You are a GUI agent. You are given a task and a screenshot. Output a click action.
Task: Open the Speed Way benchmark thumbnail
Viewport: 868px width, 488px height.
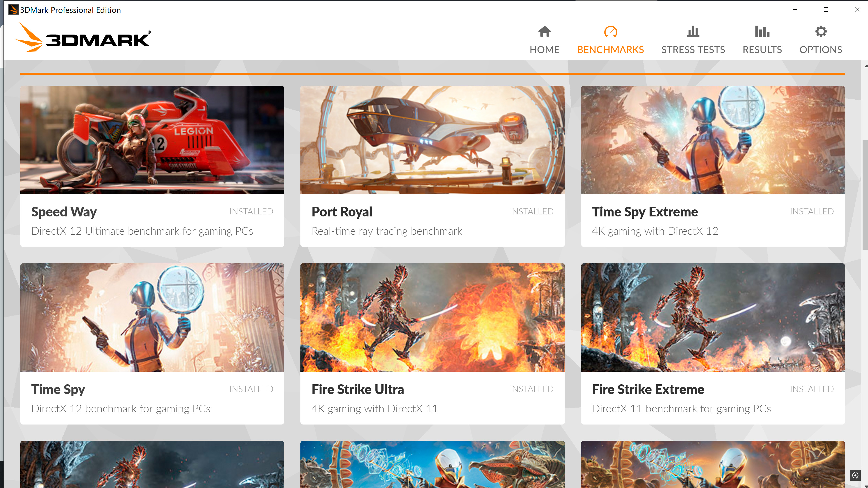coord(152,140)
